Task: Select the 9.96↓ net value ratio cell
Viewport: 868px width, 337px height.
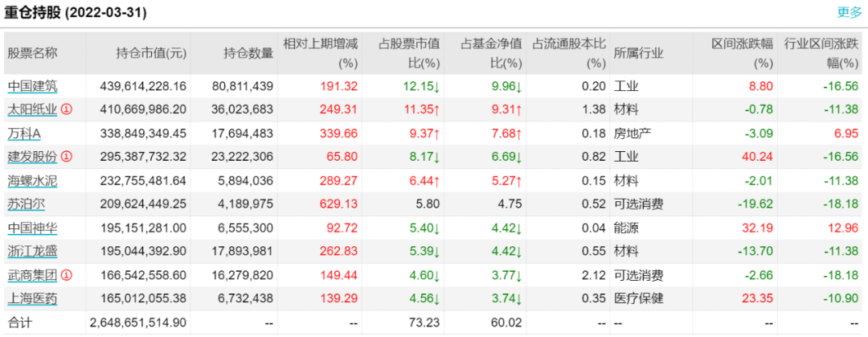Action: pyautogui.click(x=507, y=87)
